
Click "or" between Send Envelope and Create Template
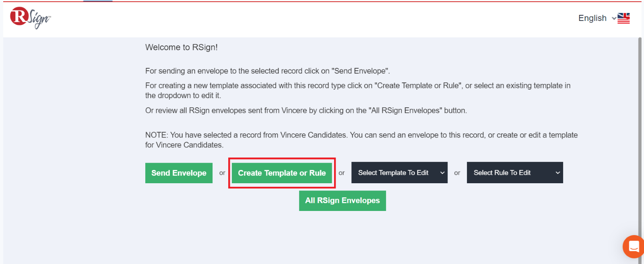point(222,173)
